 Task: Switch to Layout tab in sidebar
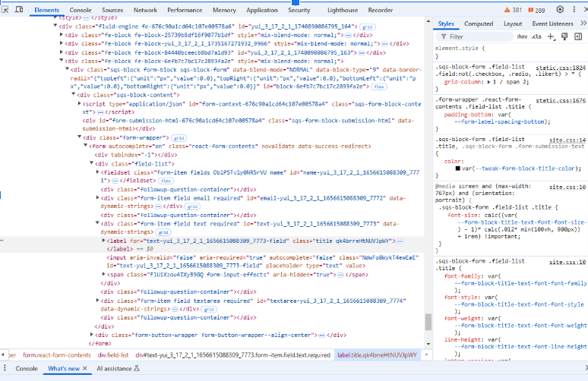(x=513, y=24)
